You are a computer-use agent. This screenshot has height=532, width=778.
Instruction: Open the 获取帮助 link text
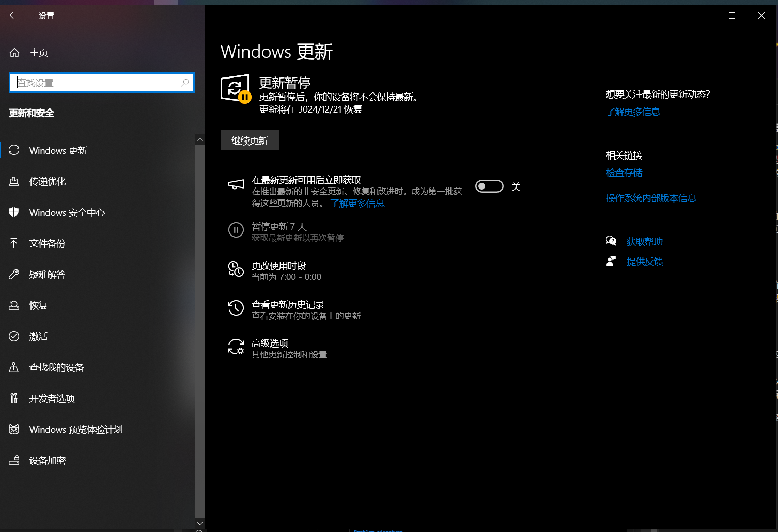644,242
